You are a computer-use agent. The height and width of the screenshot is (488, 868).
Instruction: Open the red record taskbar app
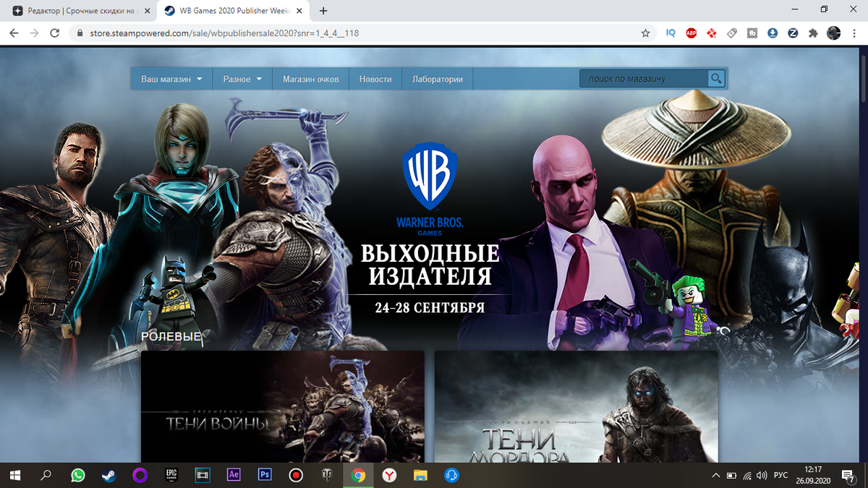tap(296, 475)
